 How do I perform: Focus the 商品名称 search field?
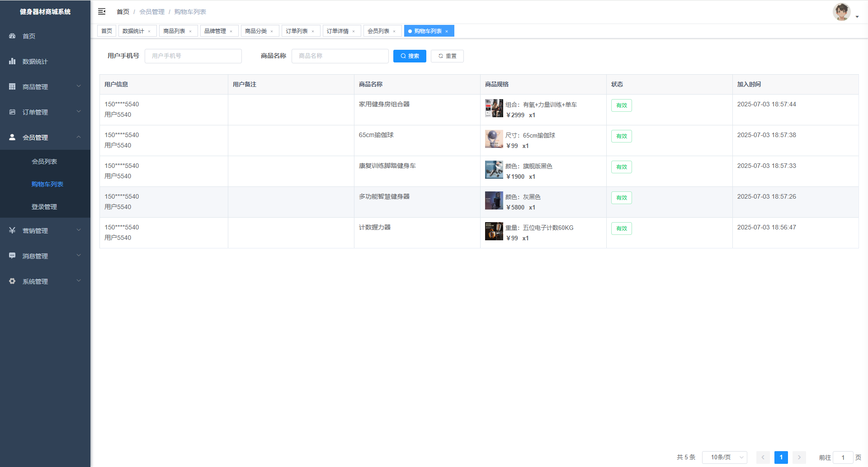[x=340, y=56]
